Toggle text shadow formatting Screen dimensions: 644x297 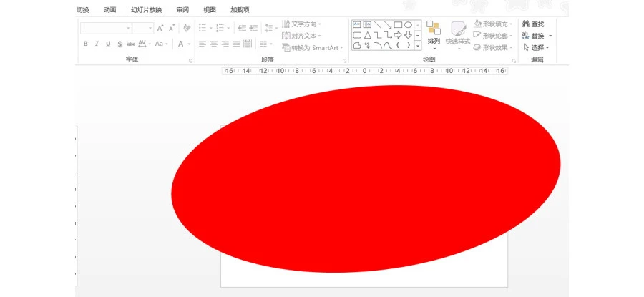point(119,44)
